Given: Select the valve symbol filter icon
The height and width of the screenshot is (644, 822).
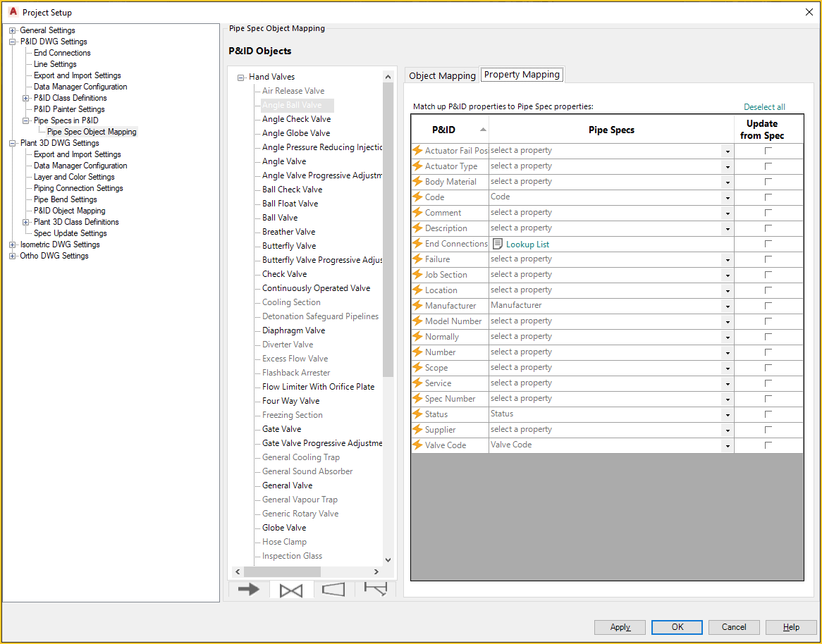Looking at the screenshot, I should point(290,590).
